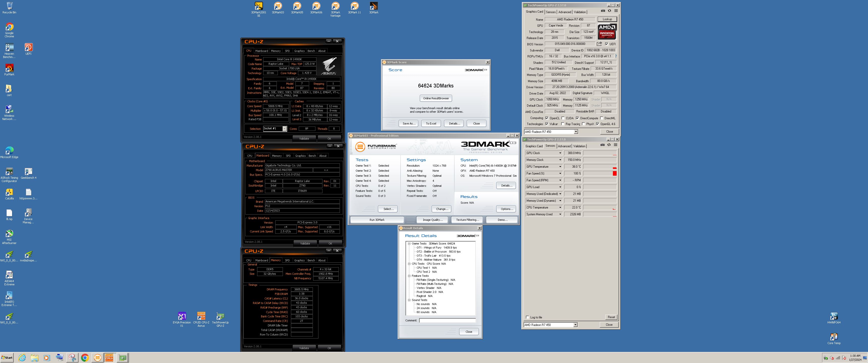The image size is (868, 363).
Task: Toggle the DirectML checkbox
Action: [x=602, y=118]
